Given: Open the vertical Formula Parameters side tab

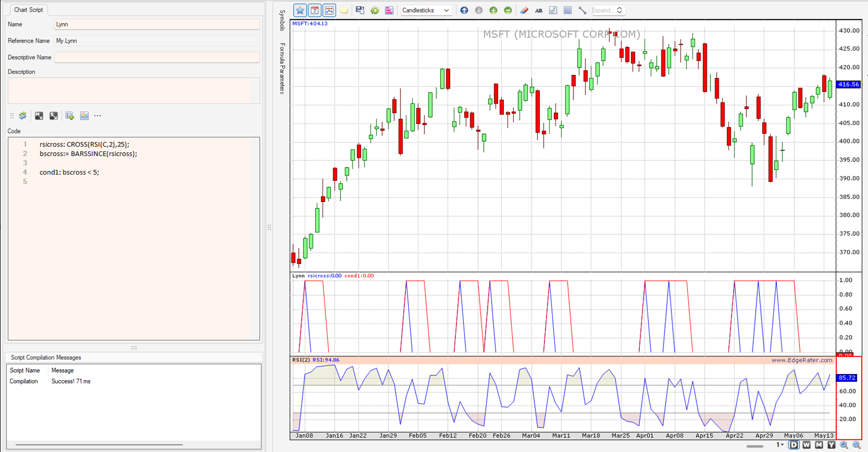Looking at the screenshot, I should click(x=282, y=68).
